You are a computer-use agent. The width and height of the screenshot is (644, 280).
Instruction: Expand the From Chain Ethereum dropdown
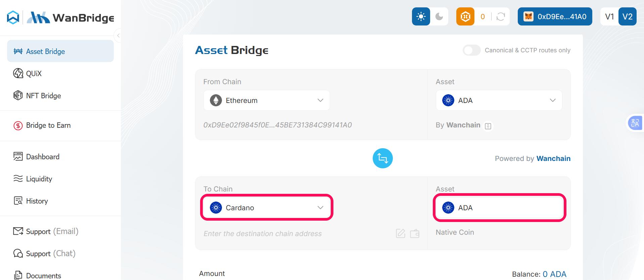click(x=266, y=100)
